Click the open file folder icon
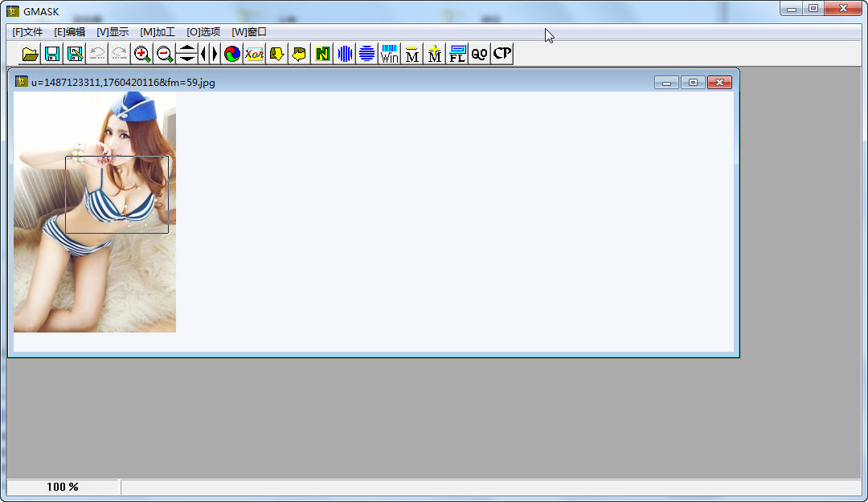The image size is (868, 502). (x=30, y=54)
